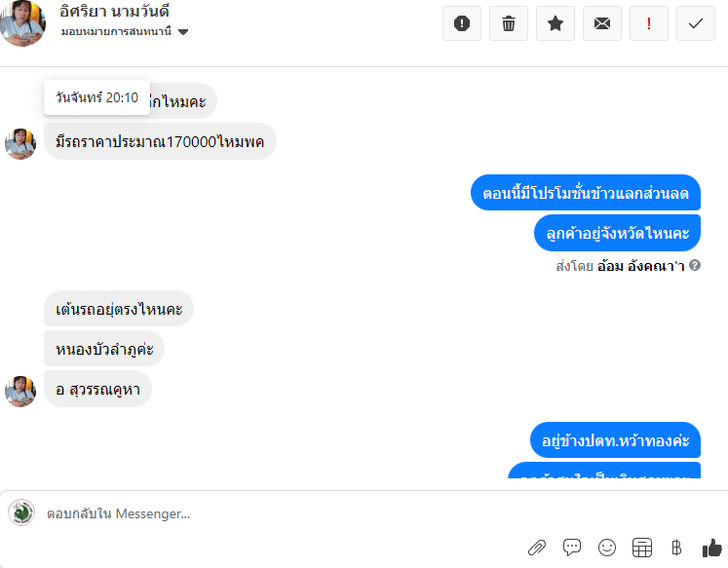
Task: Delete conversation using trash can icon
Action: pos(509,23)
